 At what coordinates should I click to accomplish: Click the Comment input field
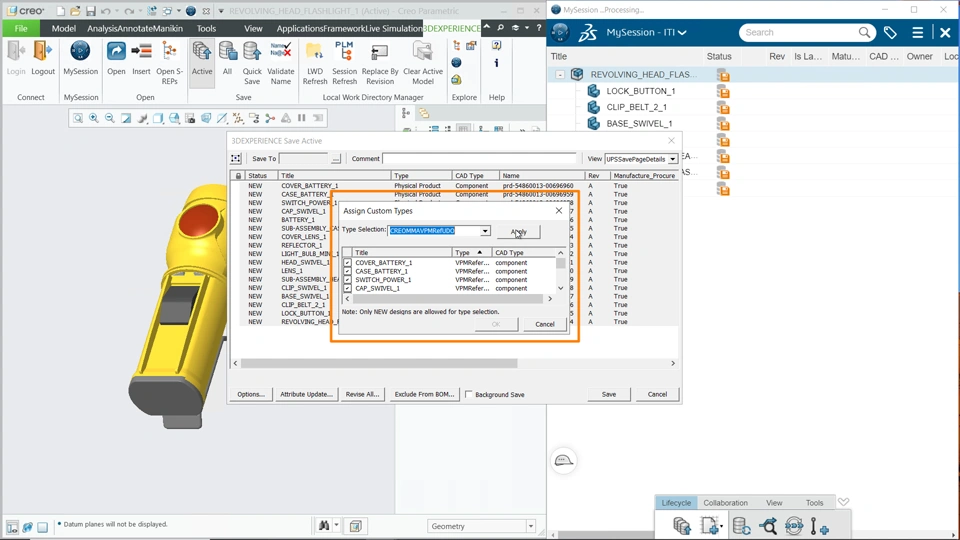coord(479,159)
